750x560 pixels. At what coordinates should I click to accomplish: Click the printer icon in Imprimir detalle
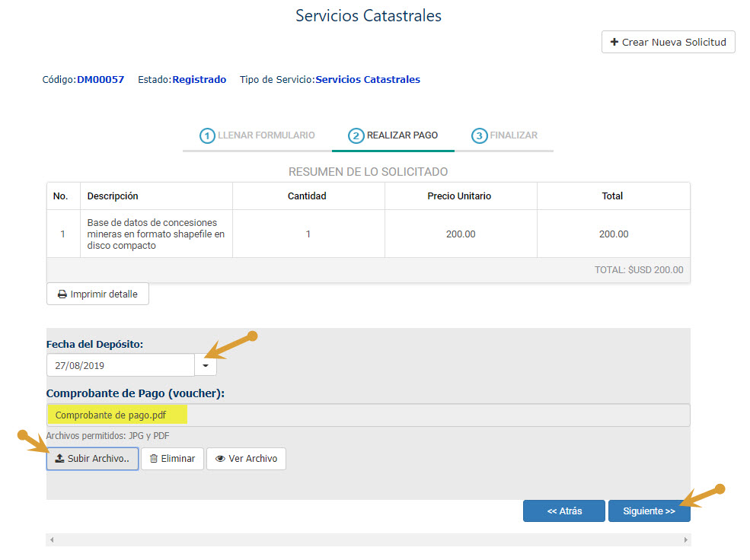click(x=62, y=294)
